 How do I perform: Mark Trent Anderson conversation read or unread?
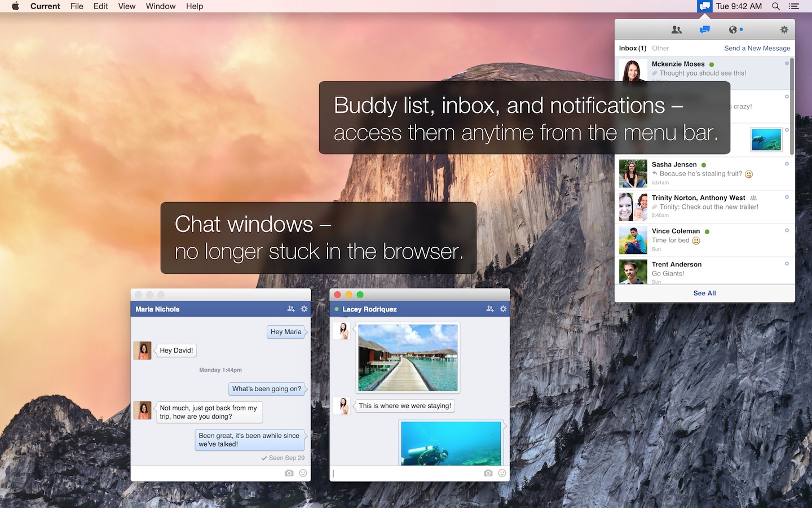pos(787,264)
